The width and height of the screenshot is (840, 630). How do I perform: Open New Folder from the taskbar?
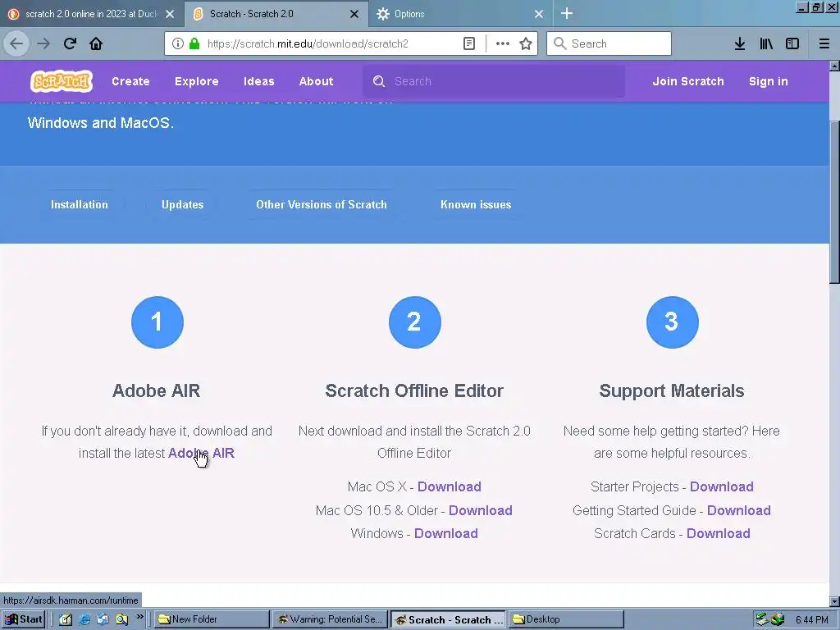(212, 619)
